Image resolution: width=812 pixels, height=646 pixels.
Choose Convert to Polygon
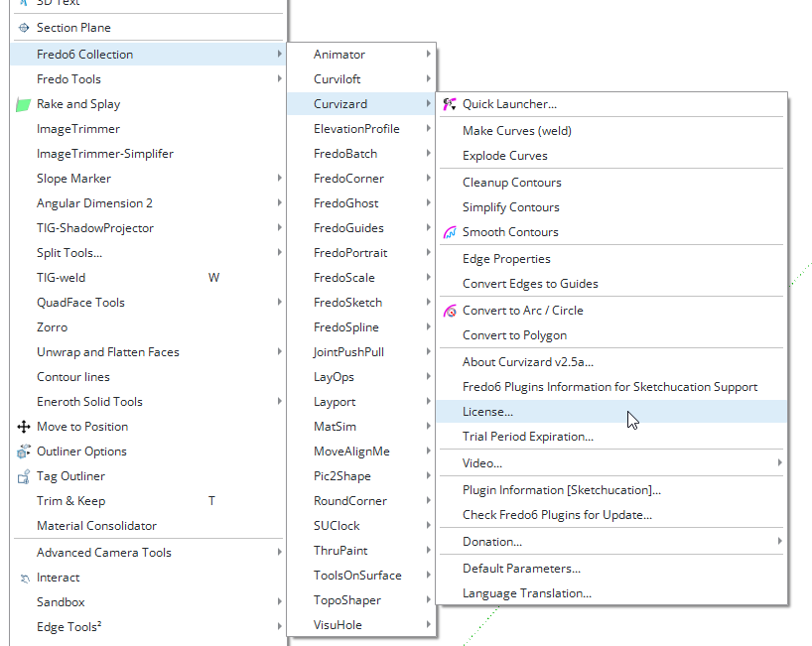(611, 335)
